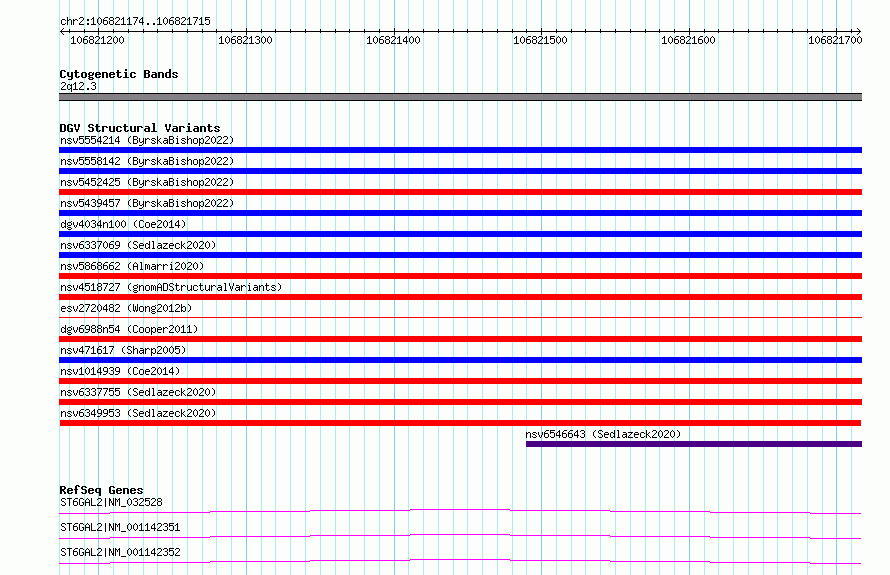
Task: Click the blue bar under nsv5439457
Action: pos(460,213)
